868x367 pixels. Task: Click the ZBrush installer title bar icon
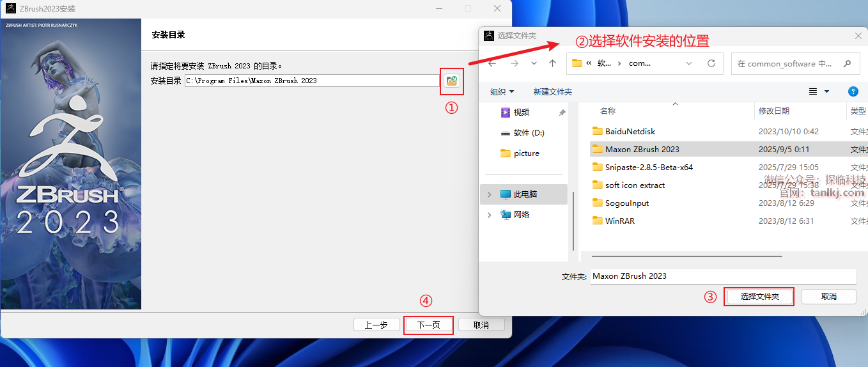(11, 9)
